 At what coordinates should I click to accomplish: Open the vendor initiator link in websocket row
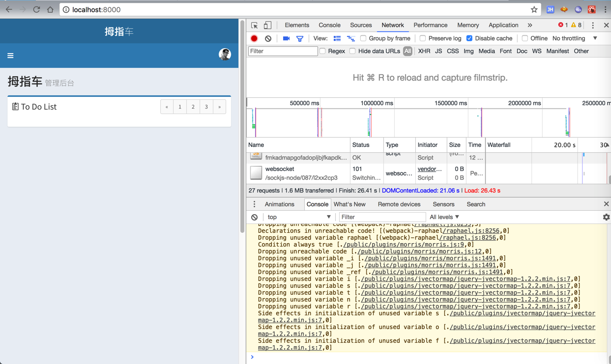[430, 169]
